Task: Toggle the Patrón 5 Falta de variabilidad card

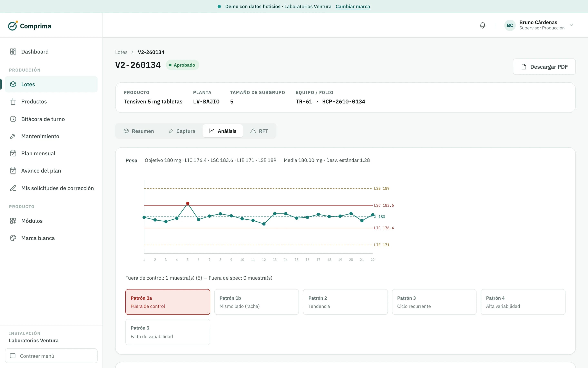Action: (168, 332)
